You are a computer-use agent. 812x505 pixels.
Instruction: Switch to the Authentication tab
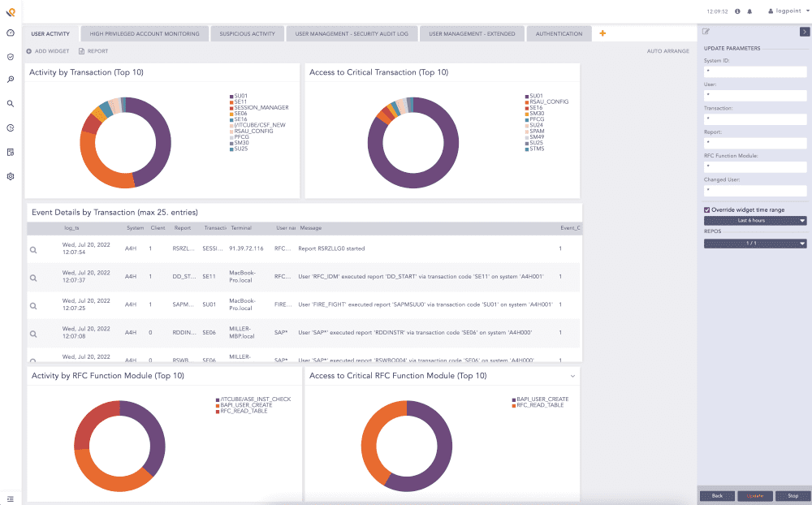[x=559, y=33]
